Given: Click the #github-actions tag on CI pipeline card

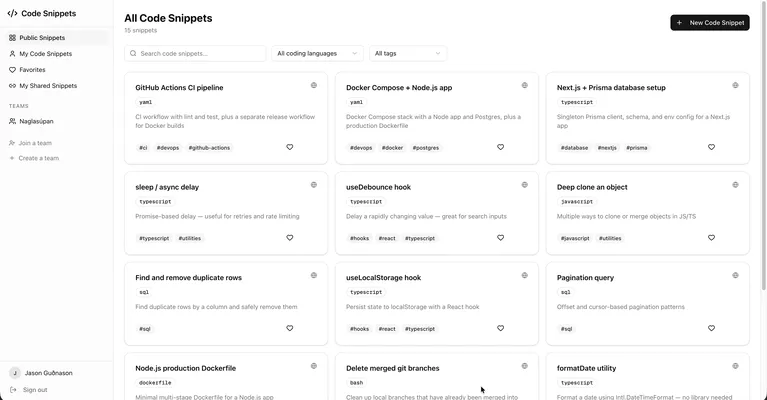Looking at the screenshot, I should pyautogui.click(x=208, y=148).
